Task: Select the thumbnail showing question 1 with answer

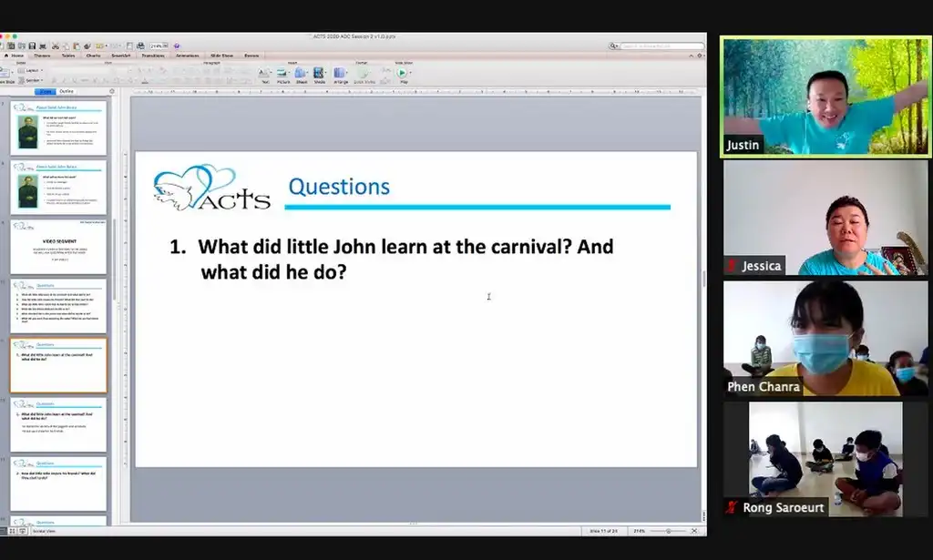Action: point(58,425)
